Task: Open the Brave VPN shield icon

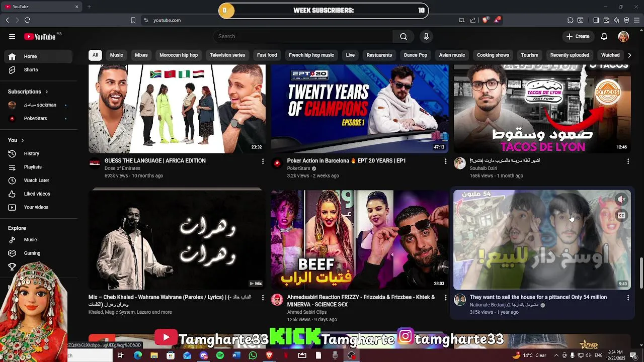Action: pos(626,20)
